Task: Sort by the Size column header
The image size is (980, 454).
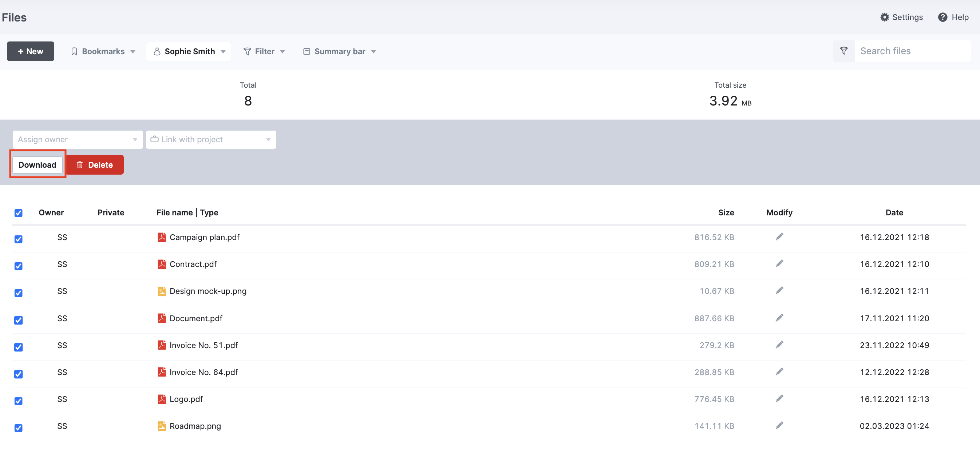Action: (726, 212)
